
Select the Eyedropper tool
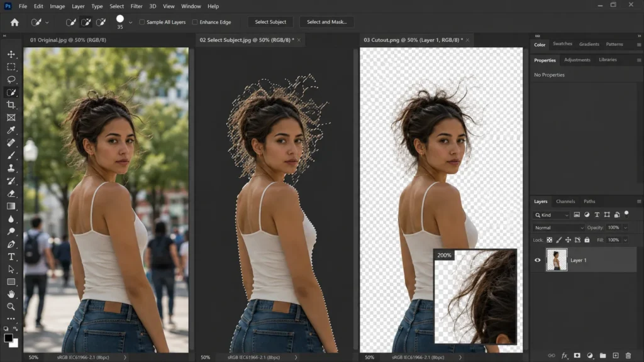pos(11,130)
